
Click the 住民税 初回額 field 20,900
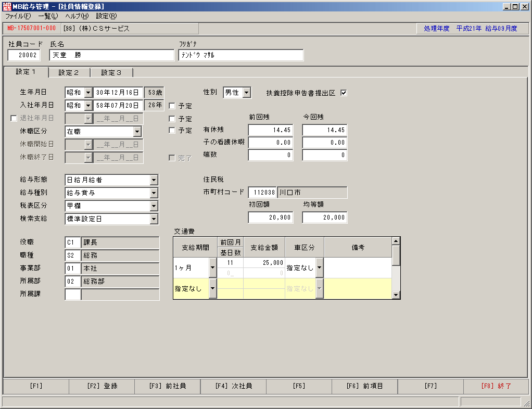click(270, 218)
